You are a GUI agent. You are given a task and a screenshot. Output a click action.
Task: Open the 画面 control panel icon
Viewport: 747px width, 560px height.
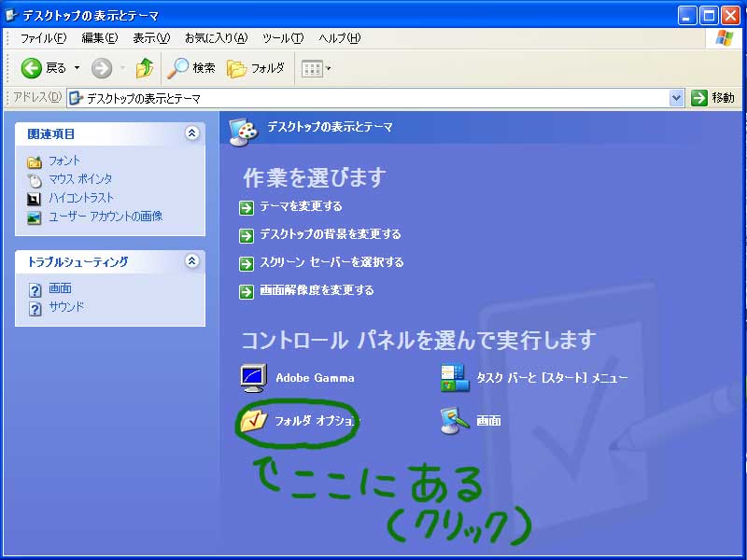[454, 421]
